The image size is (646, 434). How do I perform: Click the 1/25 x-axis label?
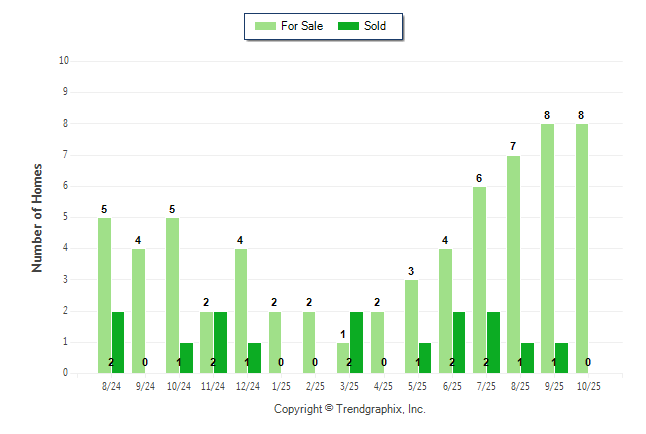coord(281,384)
